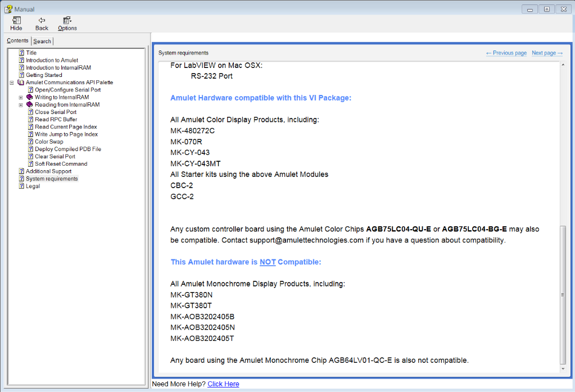The width and height of the screenshot is (575, 392).
Task: Open the Options toolbar menu
Action: tap(67, 24)
